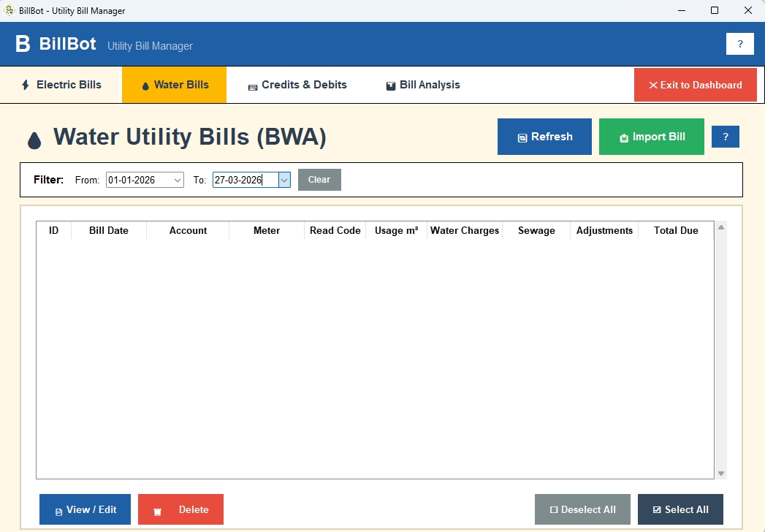The image size is (765, 532).
Task: Minimize the BillBot window
Action: [682, 10]
